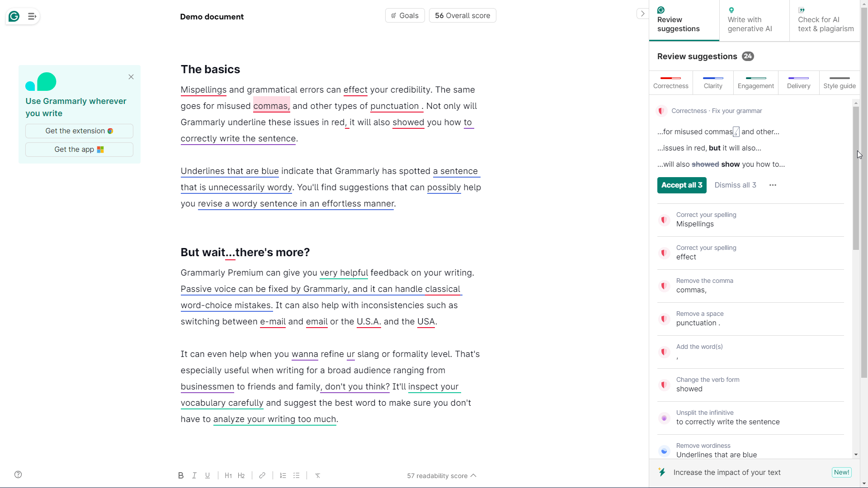Image resolution: width=868 pixels, height=488 pixels.
Task: Expand the Unsplit the infinitive suggestion
Action: tap(750, 418)
